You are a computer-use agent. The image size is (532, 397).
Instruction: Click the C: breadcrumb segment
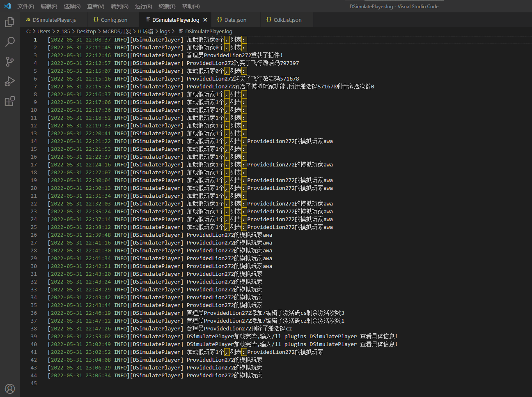point(28,31)
